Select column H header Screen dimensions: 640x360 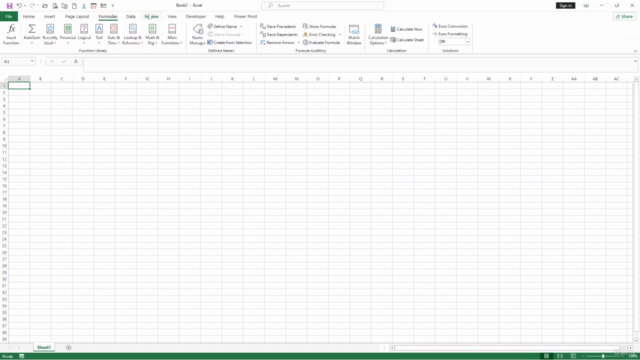(168, 79)
